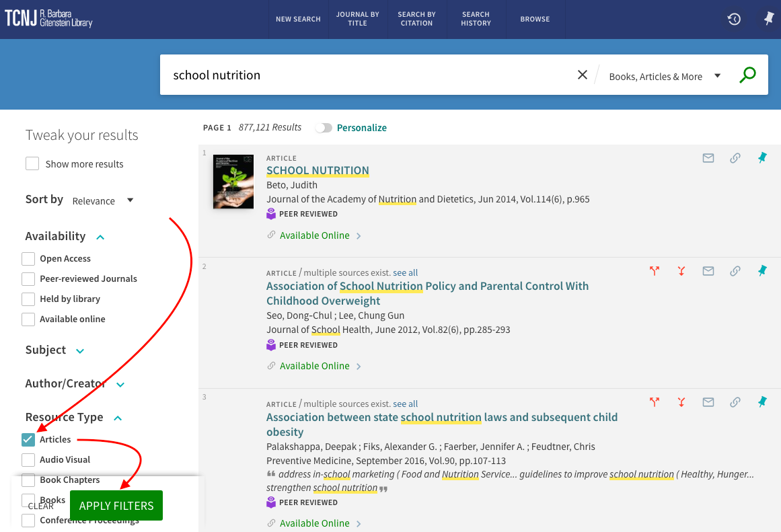Find sources citing the child obesity article
This screenshot has width=781, height=532.
point(655,402)
